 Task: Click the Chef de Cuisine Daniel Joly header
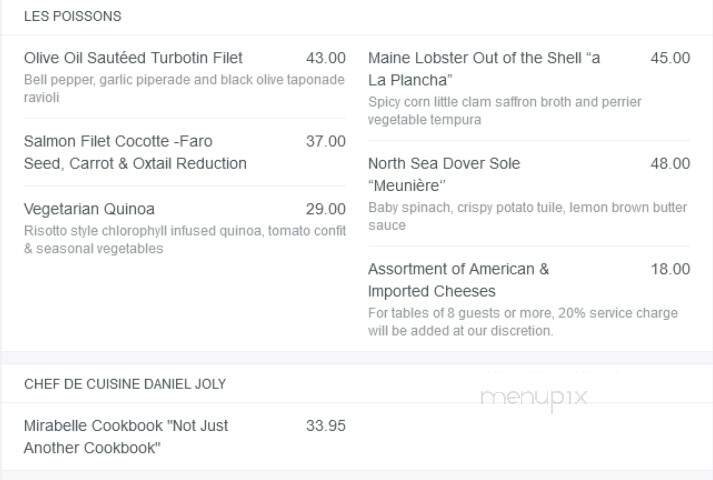[x=125, y=384]
